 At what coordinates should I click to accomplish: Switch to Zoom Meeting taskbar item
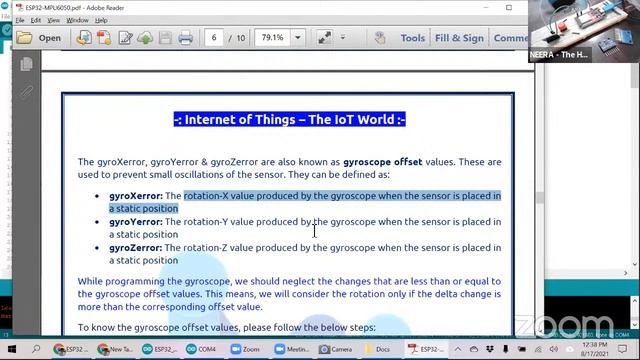click(x=291, y=349)
